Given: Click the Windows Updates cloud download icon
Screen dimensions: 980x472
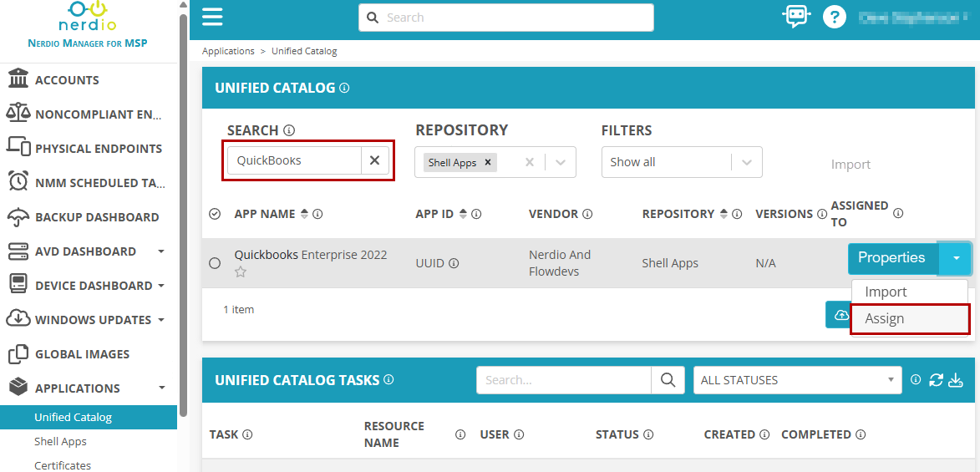Looking at the screenshot, I should (18, 319).
